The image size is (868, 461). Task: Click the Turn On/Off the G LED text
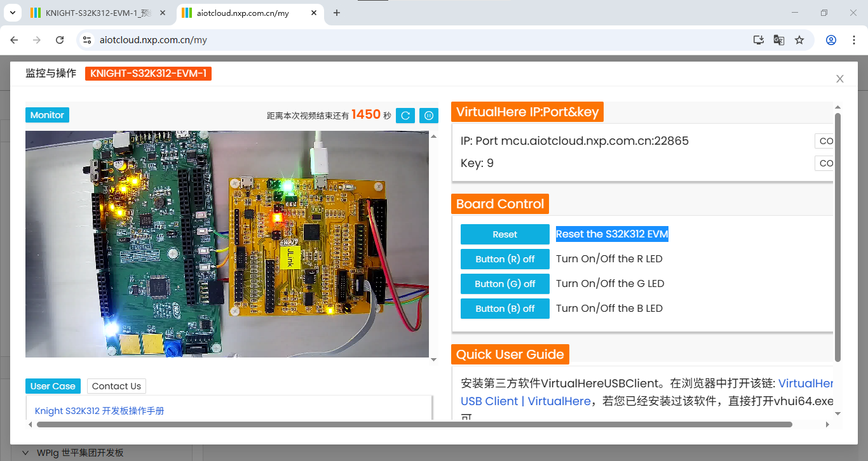click(x=610, y=284)
